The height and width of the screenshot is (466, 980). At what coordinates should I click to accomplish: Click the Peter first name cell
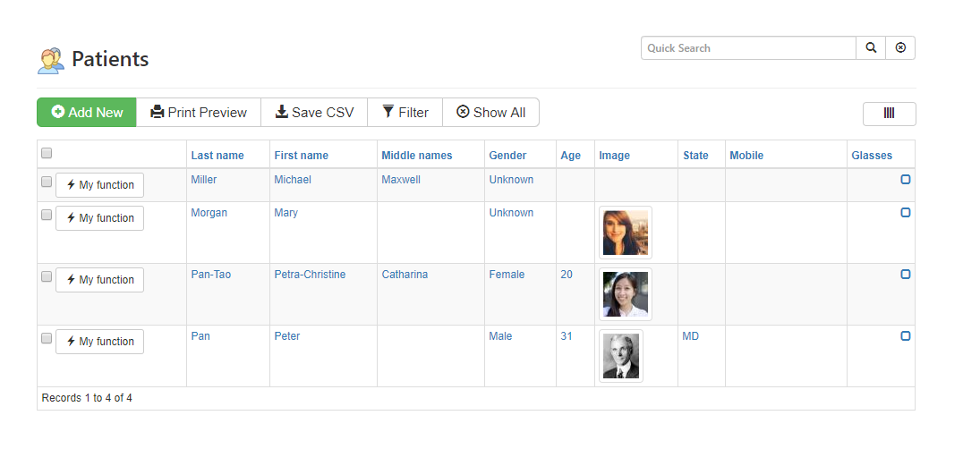287,336
